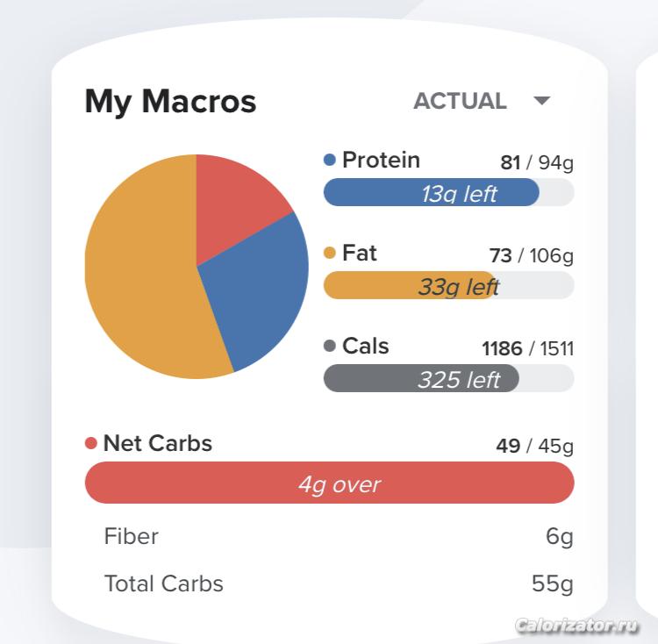The width and height of the screenshot is (658, 644).
Task: Click the Net Carbs label text
Action: click(x=158, y=444)
